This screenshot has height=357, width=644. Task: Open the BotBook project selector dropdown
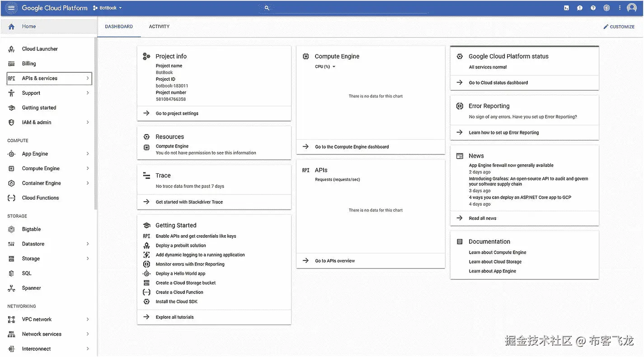coord(108,8)
